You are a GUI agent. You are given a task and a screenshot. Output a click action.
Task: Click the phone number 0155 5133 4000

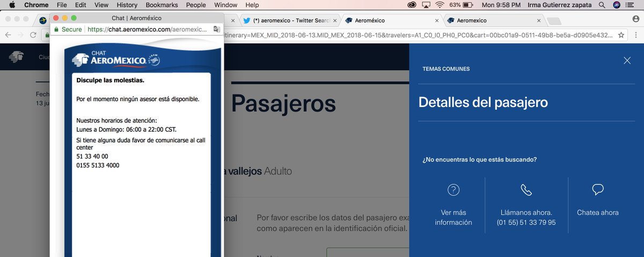pyautogui.click(x=98, y=166)
